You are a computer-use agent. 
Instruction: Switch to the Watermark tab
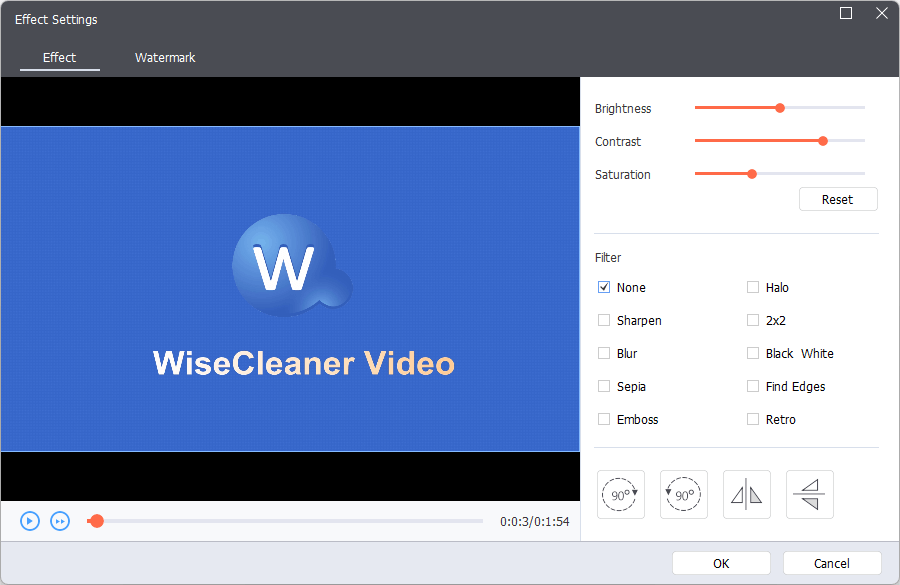pyautogui.click(x=165, y=58)
